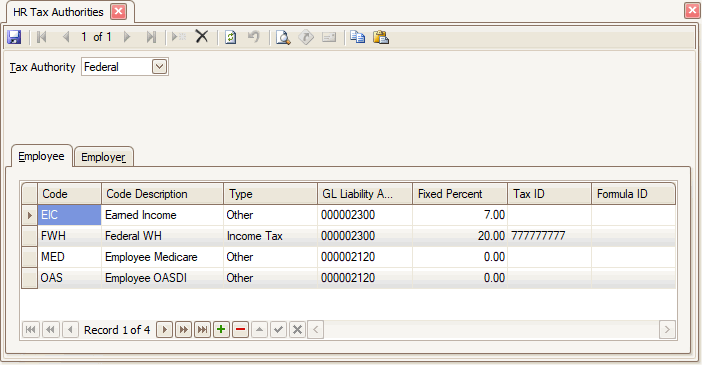Go back a page in grid navigator
702x365 pixels.
click(51, 330)
